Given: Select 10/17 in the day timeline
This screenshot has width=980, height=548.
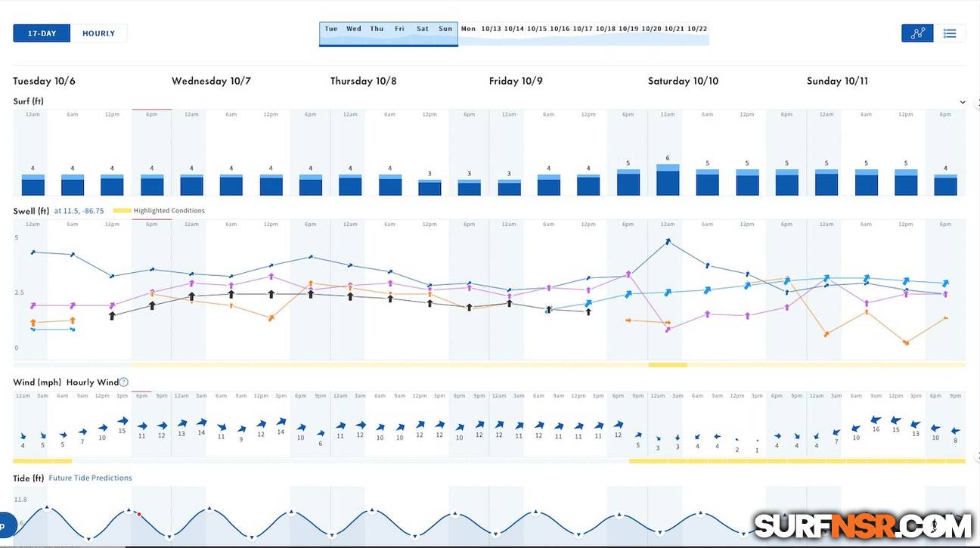Looking at the screenshot, I should 582,29.
